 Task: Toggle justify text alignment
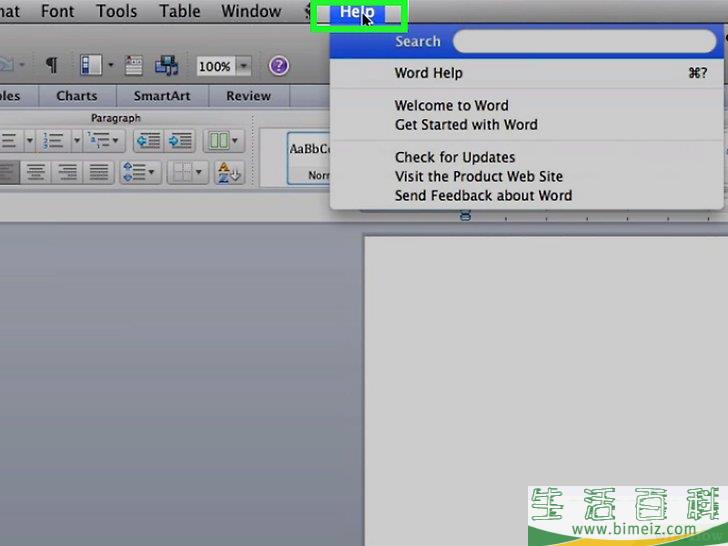pyautogui.click(x=98, y=172)
